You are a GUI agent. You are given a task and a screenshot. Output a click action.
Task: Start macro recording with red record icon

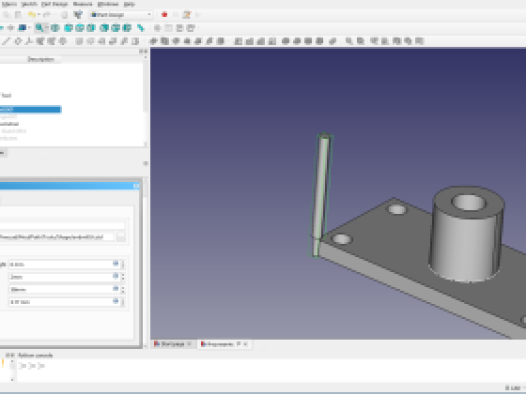pyautogui.click(x=164, y=15)
